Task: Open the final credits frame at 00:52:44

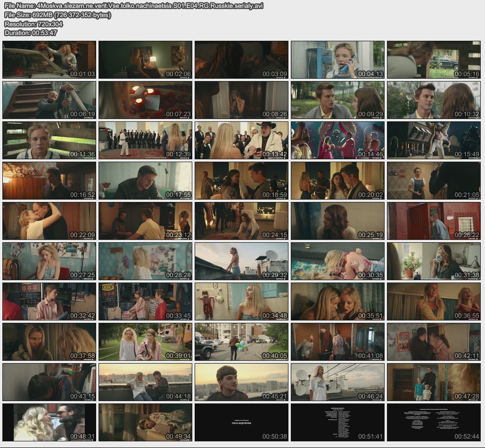Action: pyautogui.click(x=434, y=422)
